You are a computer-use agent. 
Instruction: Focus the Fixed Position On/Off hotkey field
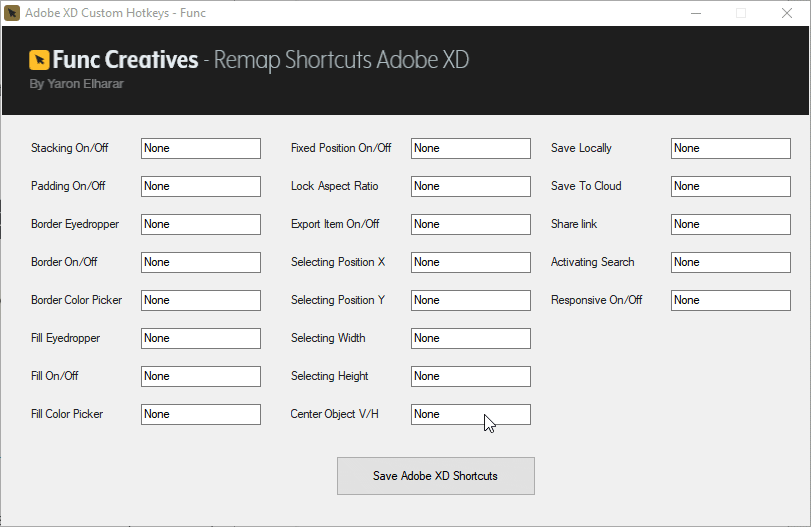[471, 148]
